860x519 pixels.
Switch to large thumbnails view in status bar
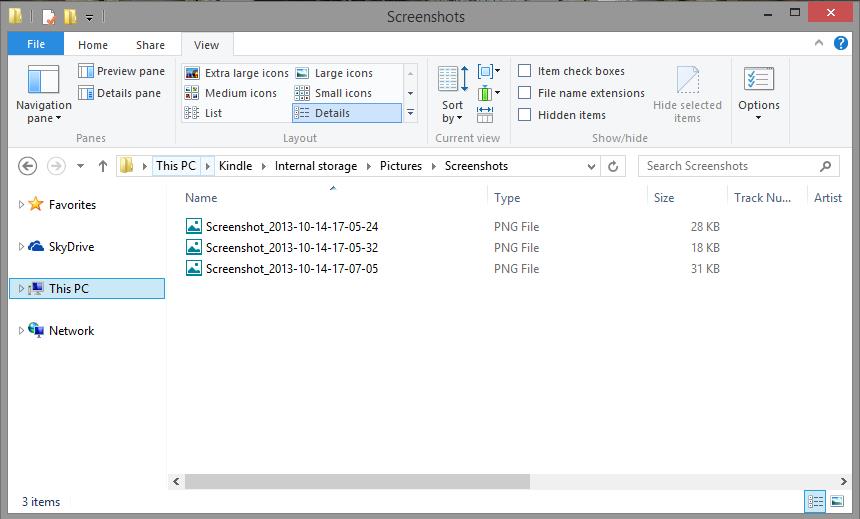837,501
